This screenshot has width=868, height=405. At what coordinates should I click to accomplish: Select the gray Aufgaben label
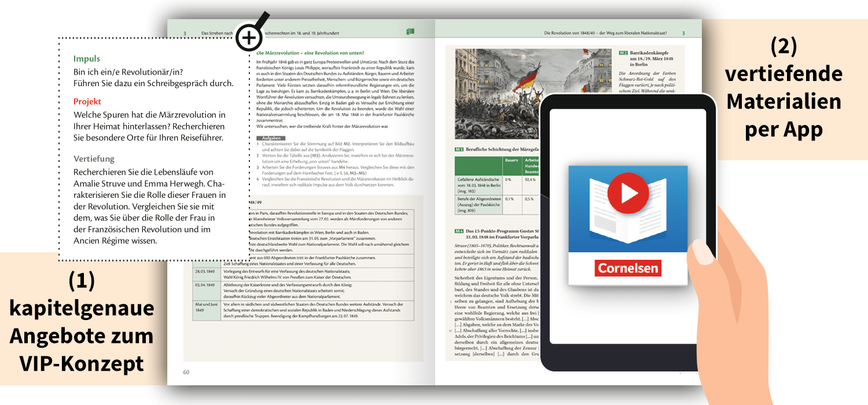[271, 138]
